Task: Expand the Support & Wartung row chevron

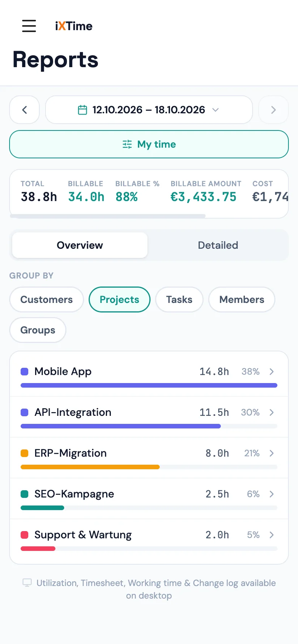Action: click(x=272, y=535)
